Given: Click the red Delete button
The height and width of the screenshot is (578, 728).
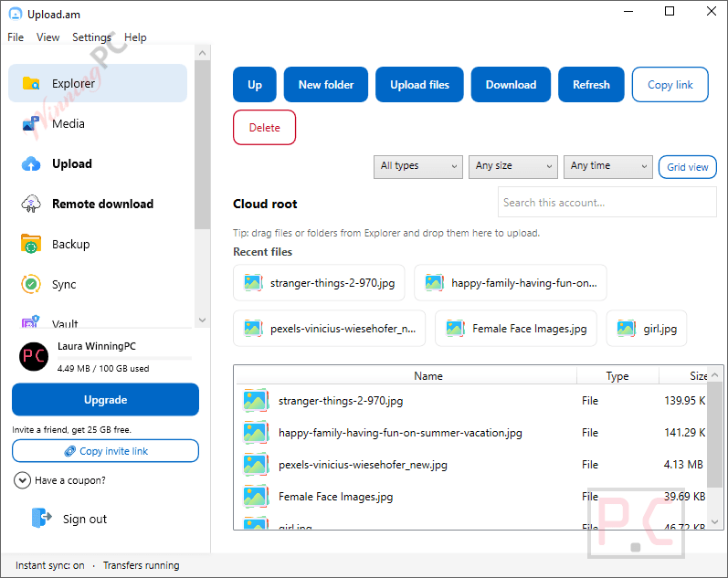Looking at the screenshot, I should [264, 127].
